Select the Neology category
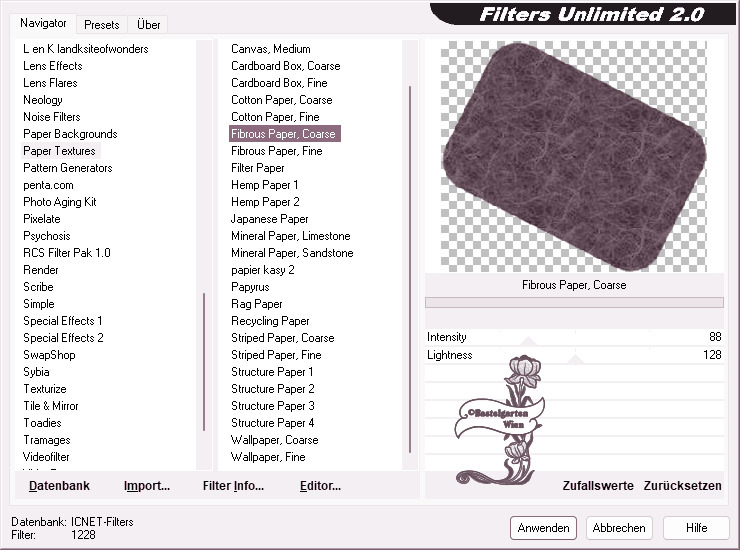This screenshot has height=550, width=740. click(x=43, y=100)
